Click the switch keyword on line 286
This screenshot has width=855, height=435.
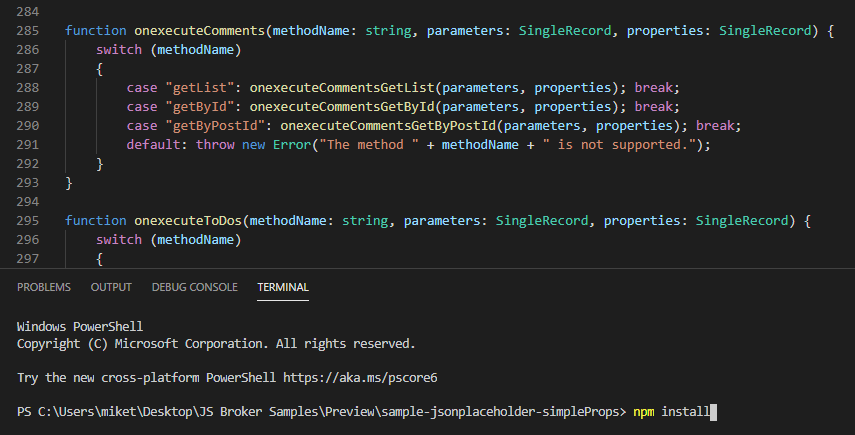(119, 50)
